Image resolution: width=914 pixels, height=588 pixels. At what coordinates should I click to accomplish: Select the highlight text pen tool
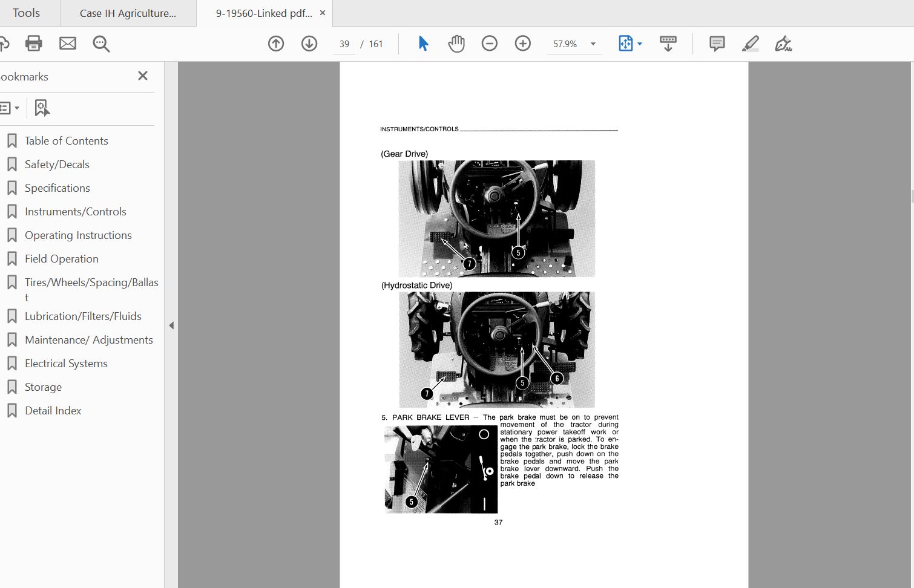pyautogui.click(x=751, y=44)
